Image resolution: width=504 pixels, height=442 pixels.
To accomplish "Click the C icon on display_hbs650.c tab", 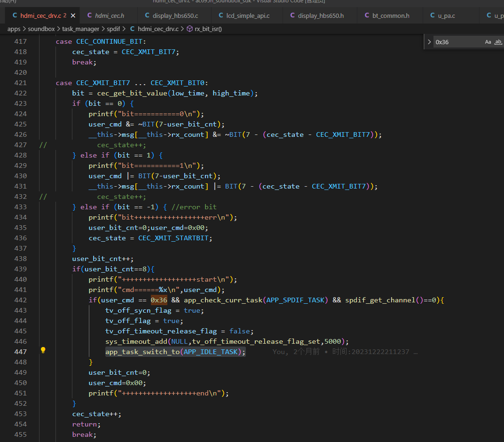I will [x=147, y=16].
